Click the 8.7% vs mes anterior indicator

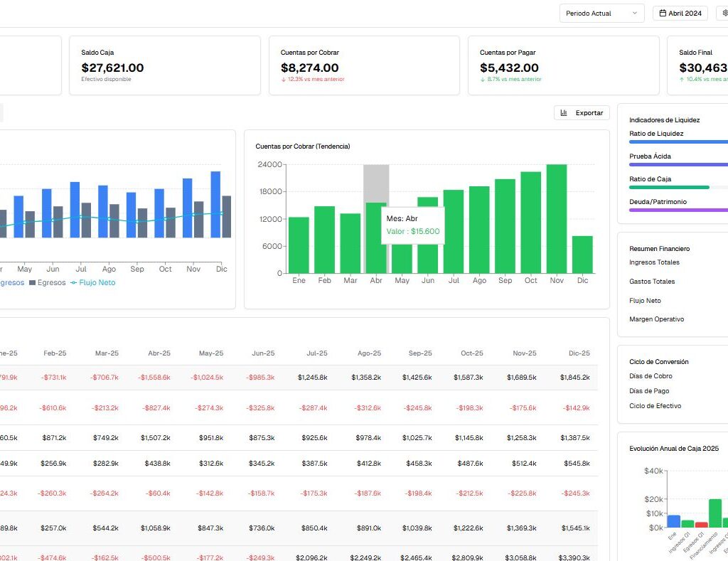tap(510, 80)
